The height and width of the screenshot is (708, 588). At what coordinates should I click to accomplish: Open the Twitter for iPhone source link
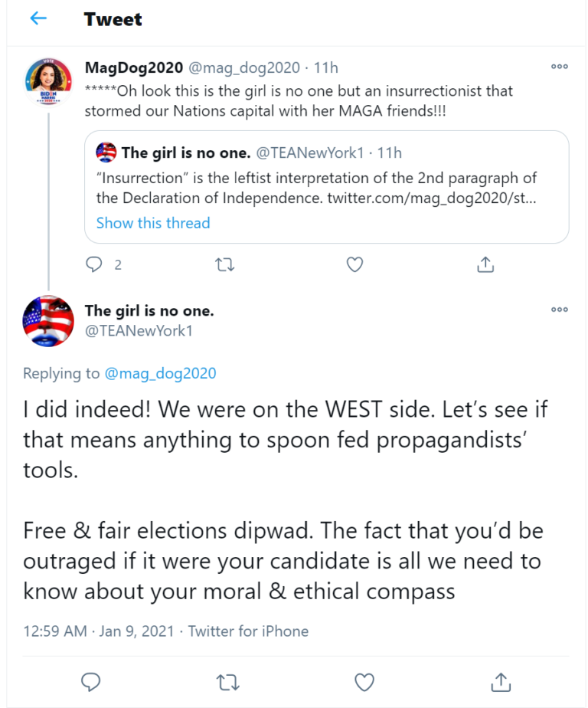[x=248, y=631]
